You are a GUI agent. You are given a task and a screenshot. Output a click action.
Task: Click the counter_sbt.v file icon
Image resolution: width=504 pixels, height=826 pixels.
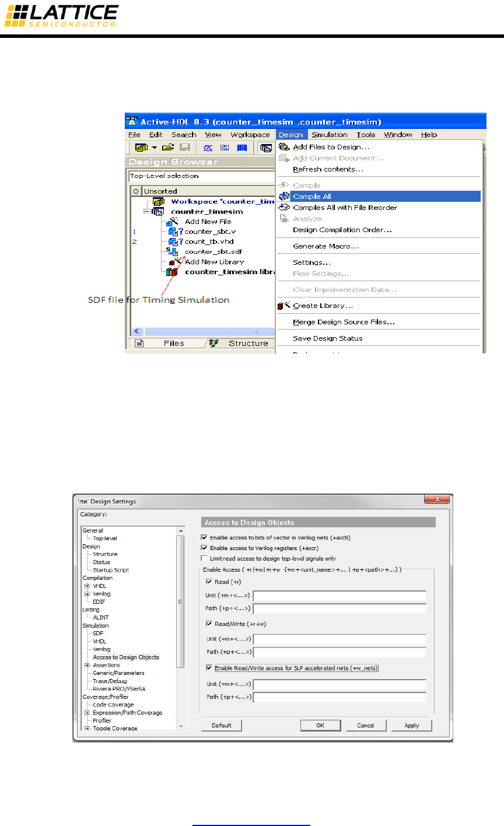(172, 232)
